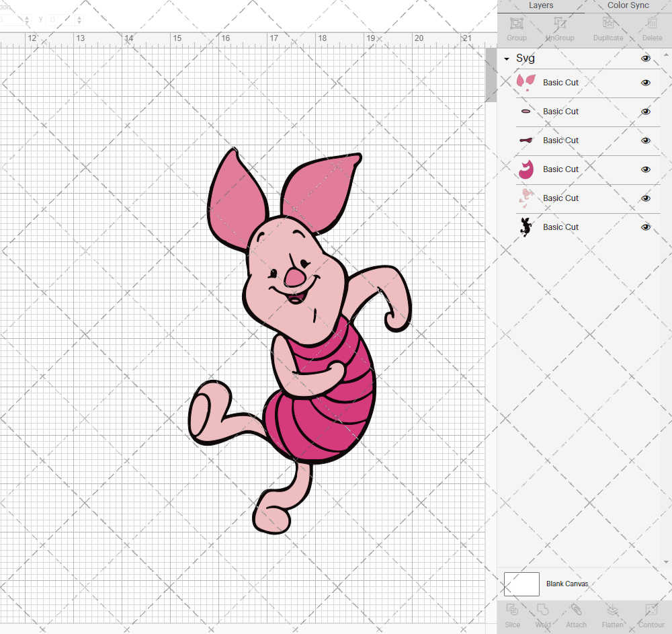Select the magenta body layer thumbnail

click(526, 169)
